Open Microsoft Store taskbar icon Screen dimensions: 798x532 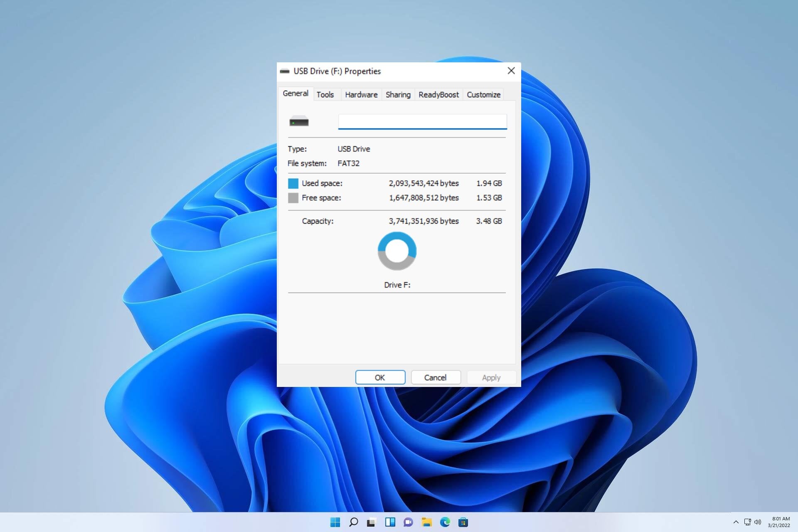[x=463, y=522]
